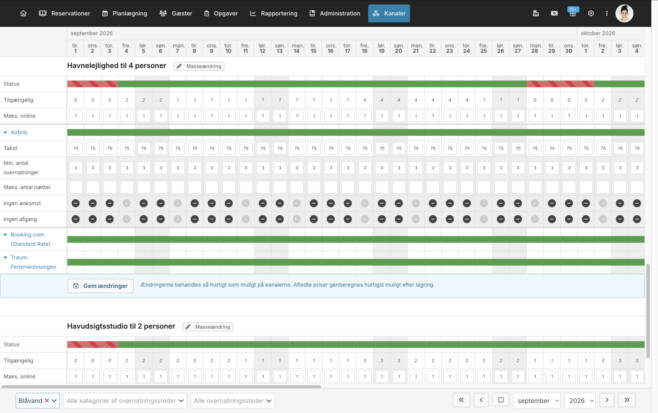Select 'Havudsigtsstudio til 2 personer' heading
Screen dimensions: 658x413
[121, 326]
